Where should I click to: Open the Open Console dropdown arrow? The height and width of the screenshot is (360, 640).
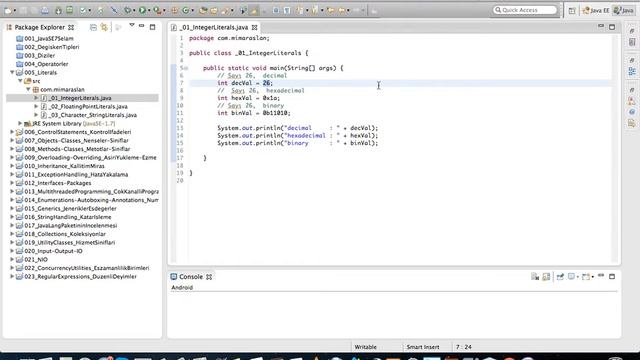pyautogui.click(x=593, y=277)
